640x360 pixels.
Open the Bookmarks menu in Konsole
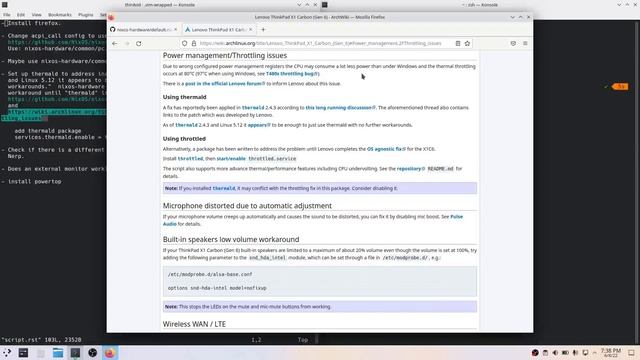pyautogui.click(x=60, y=15)
